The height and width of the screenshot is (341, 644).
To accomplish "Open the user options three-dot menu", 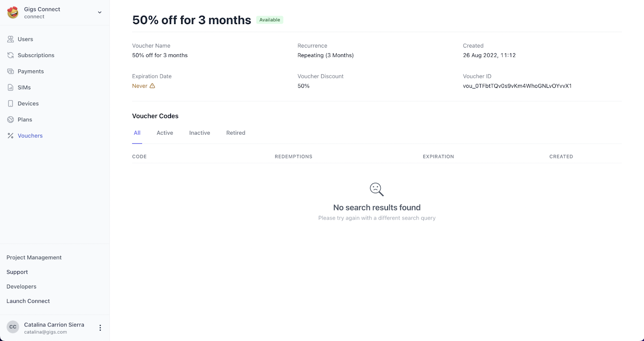I will click(x=100, y=328).
